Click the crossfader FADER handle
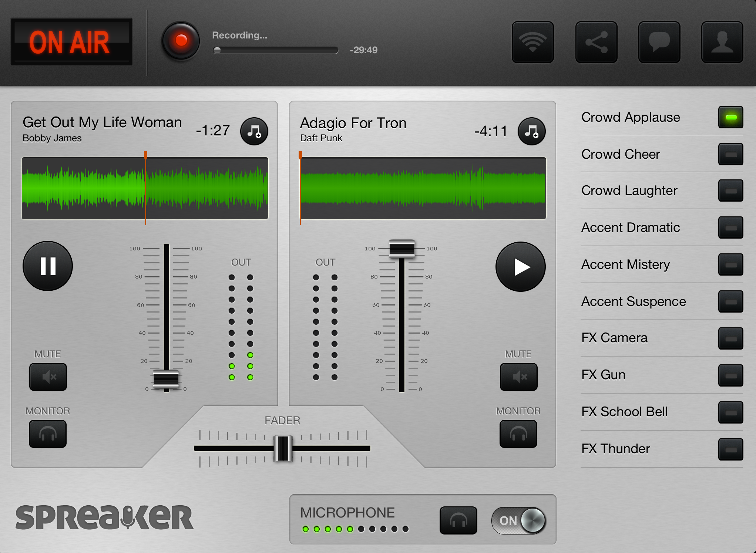The width and height of the screenshot is (756, 553). [283, 448]
